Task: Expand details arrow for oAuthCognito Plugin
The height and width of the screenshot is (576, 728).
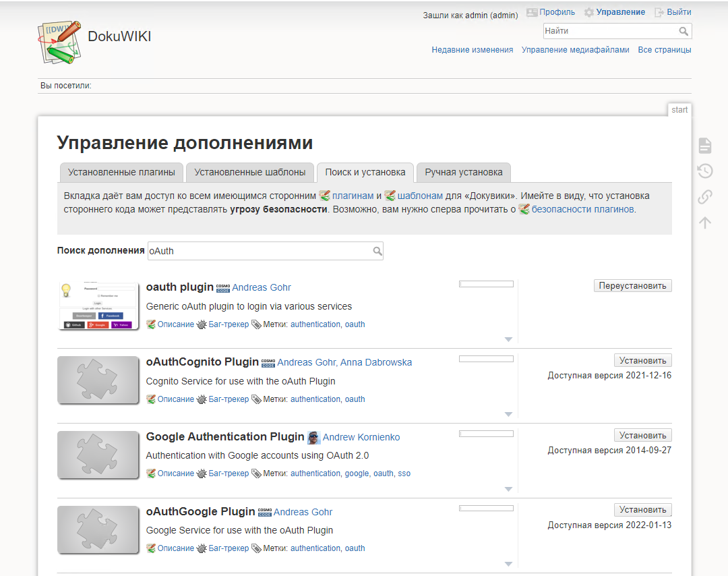Action: click(508, 414)
